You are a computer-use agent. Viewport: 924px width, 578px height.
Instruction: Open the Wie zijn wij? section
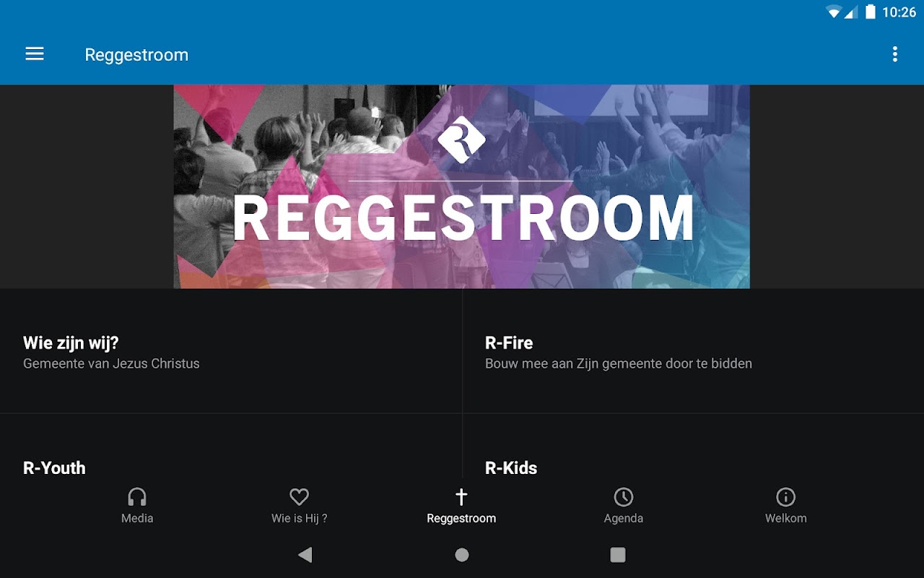tap(231, 351)
